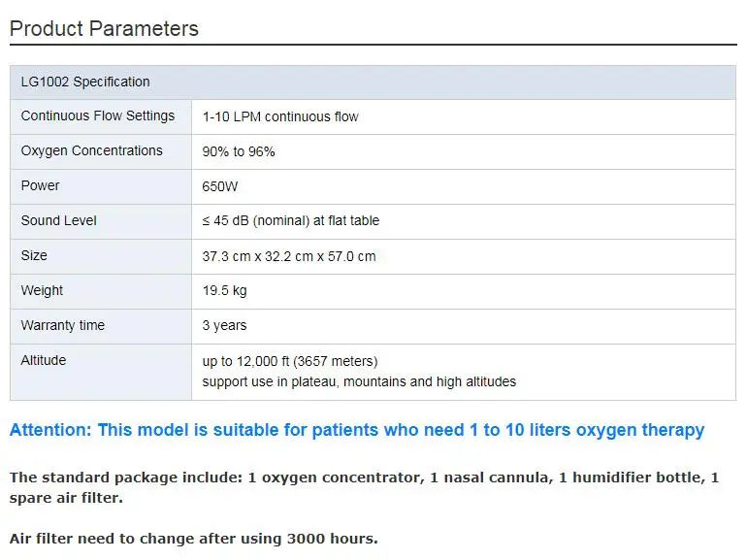Click the Weight row label
The height and width of the screenshot is (560, 747).
coord(42,291)
